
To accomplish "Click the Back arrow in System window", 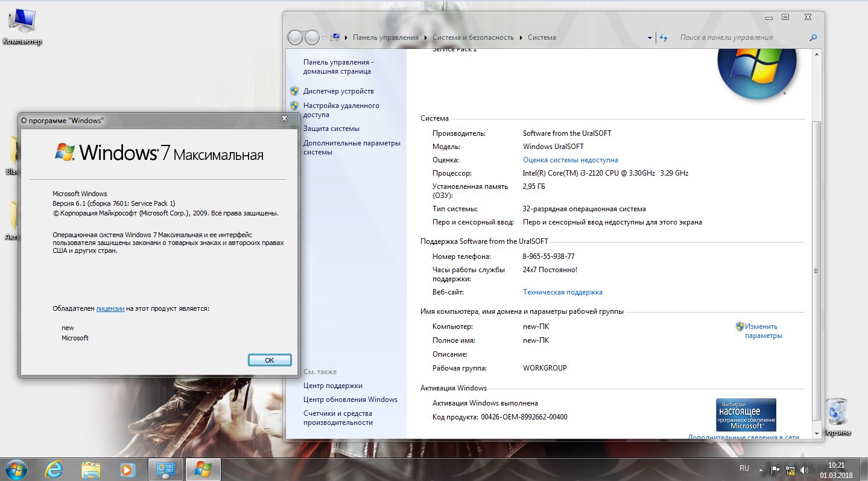I will point(295,37).
